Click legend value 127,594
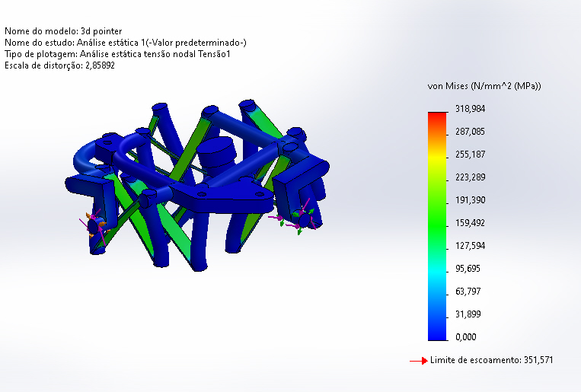The image size is (581, 392). click(470, 246)
